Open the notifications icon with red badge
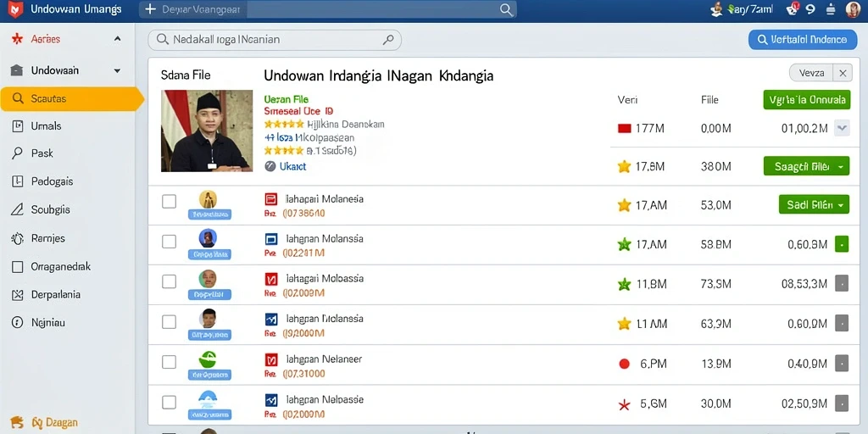868x434 pixels. click(793, 8)
